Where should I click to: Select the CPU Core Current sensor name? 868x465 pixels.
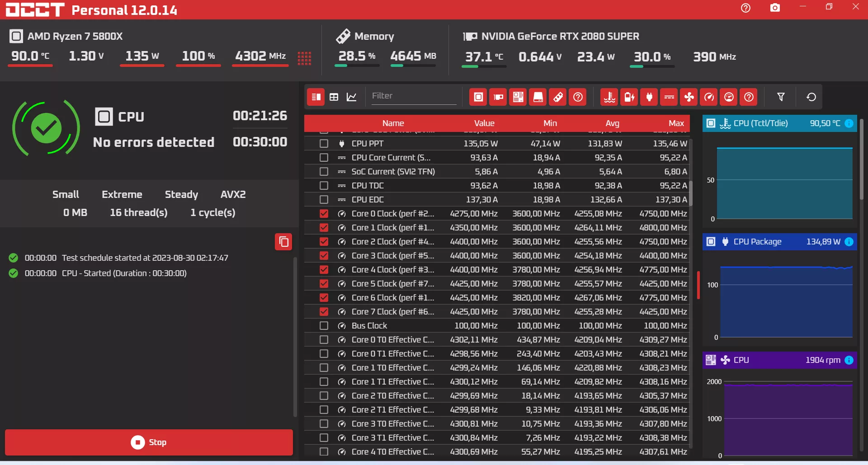point(391,158)
